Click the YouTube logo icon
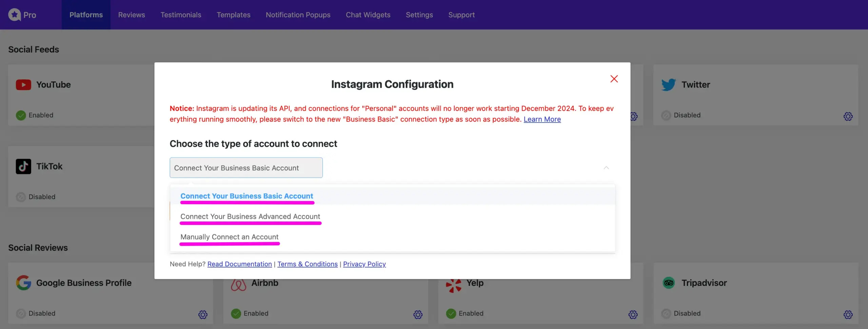 [23, 84]
